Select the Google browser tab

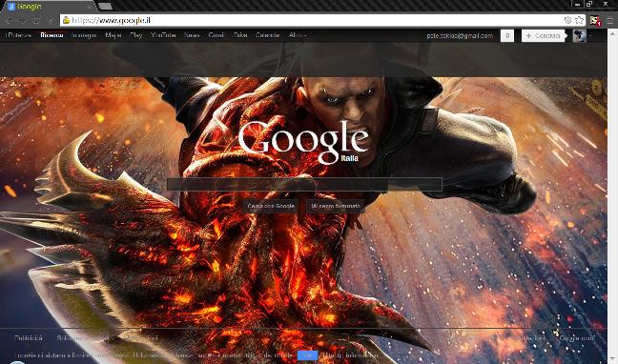point(50,7)
